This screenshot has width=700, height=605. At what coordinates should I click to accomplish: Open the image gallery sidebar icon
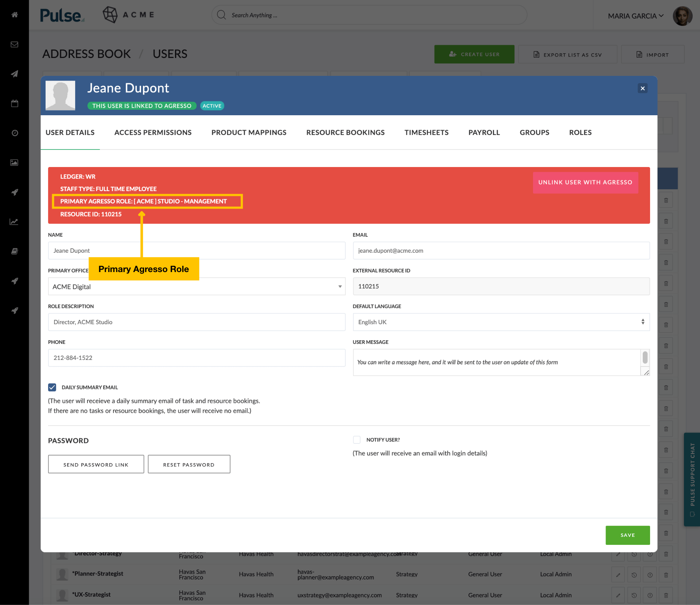coord(15,163)
